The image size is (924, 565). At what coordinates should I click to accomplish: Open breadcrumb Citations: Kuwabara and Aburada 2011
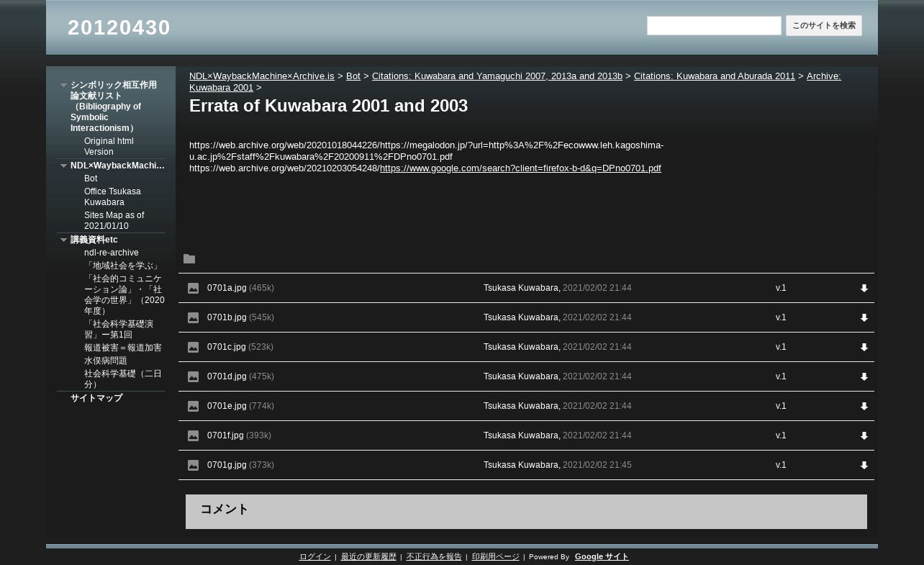(x=715, y=76)
